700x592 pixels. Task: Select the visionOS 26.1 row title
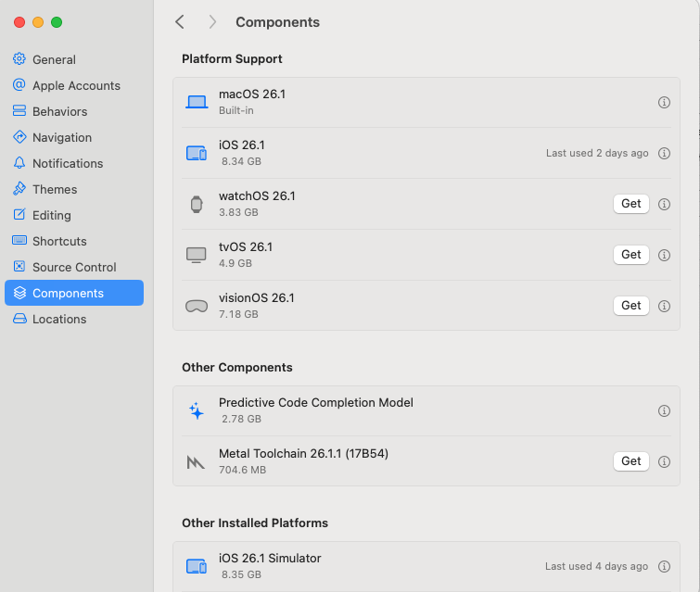pos(256,297)
